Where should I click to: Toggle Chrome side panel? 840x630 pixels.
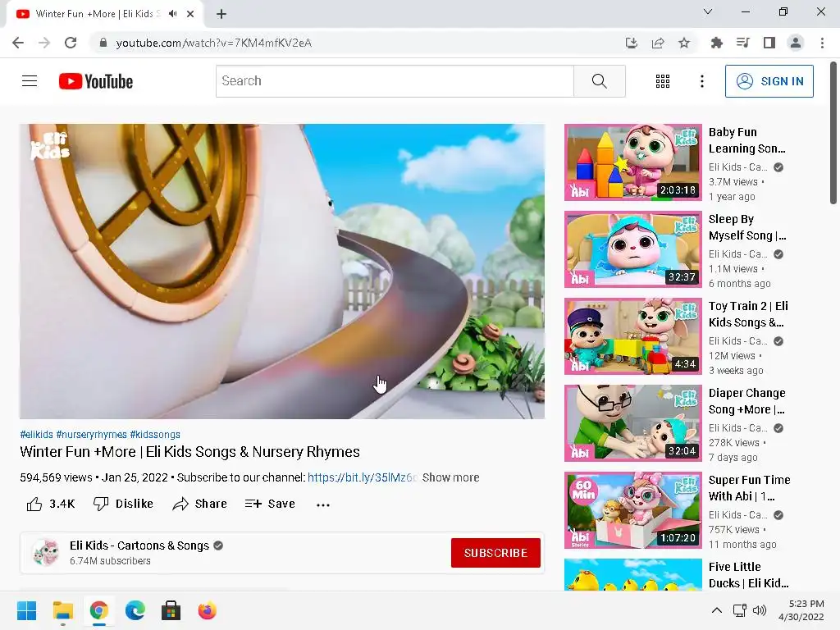click(x=769, y=43)
